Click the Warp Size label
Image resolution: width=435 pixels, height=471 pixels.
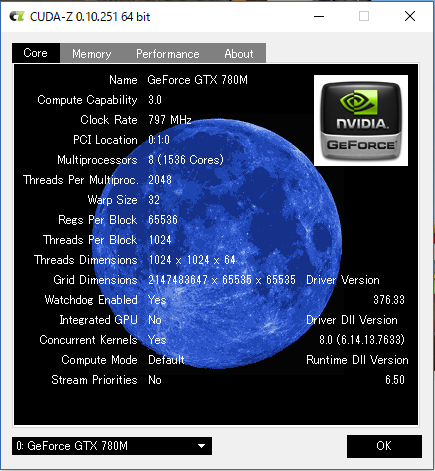(x=113, y=200)
